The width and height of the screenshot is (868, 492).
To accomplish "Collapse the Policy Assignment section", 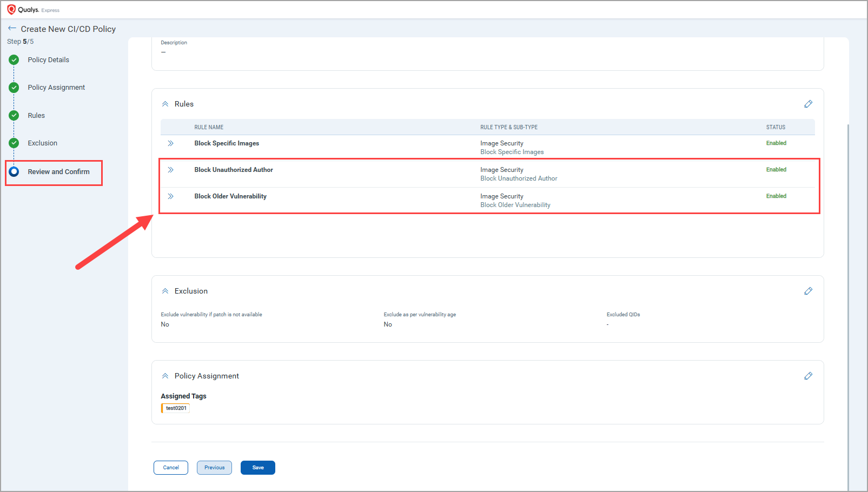I will [x=165, y=376].
